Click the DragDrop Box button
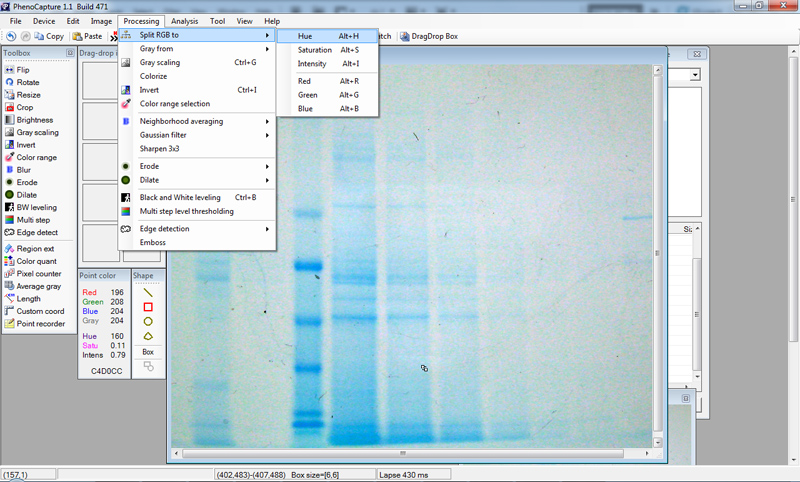This screenshot has height=482, width=800. coord(429,36)
